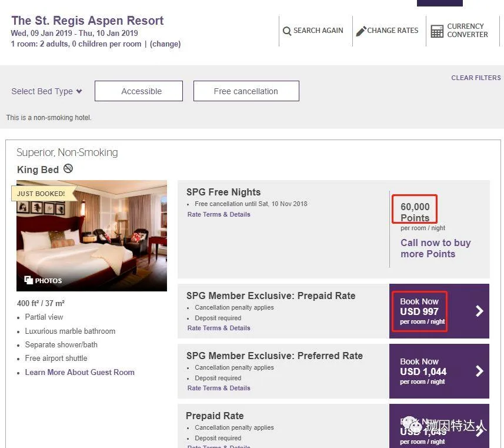Click Call now to buy more Points
This screenshot has height=448, width=504.
436,248
